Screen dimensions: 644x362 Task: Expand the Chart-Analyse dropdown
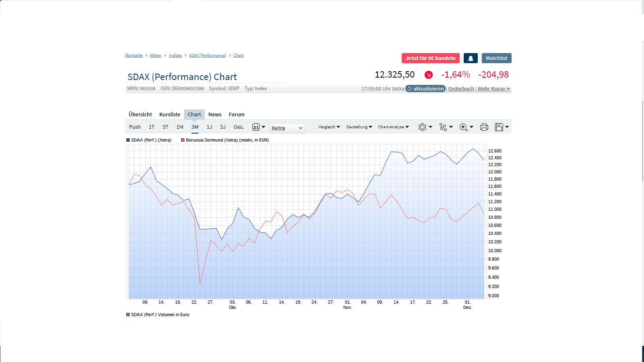click(x=393, y=127)
